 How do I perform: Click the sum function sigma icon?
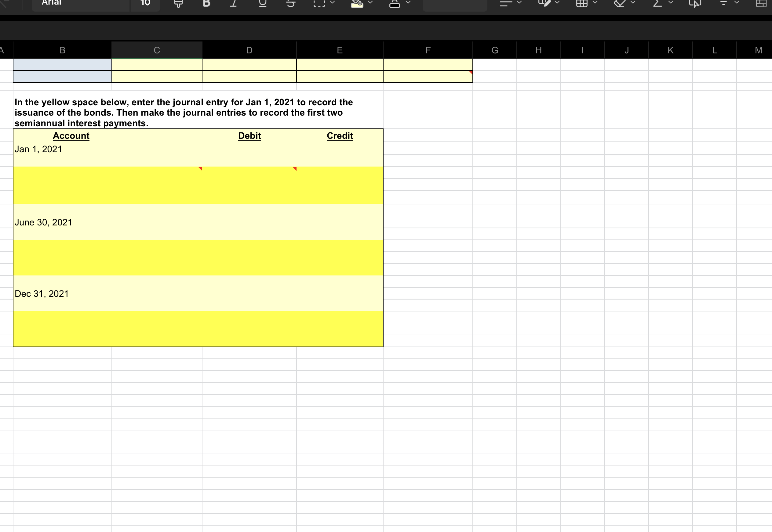pyautogui.click(x=657, y=3)
